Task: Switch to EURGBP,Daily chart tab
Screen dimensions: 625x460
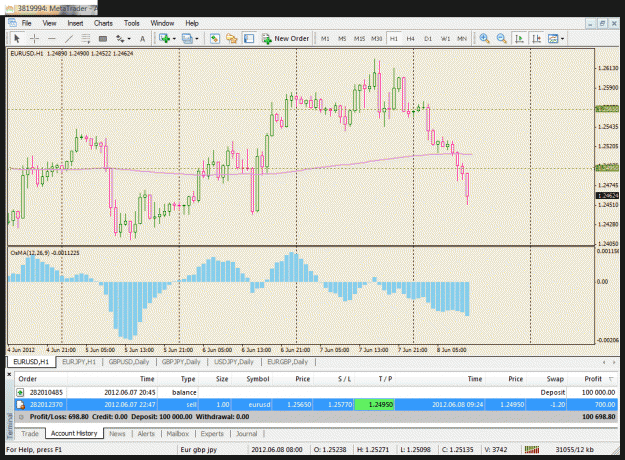Action: [287, 362]
